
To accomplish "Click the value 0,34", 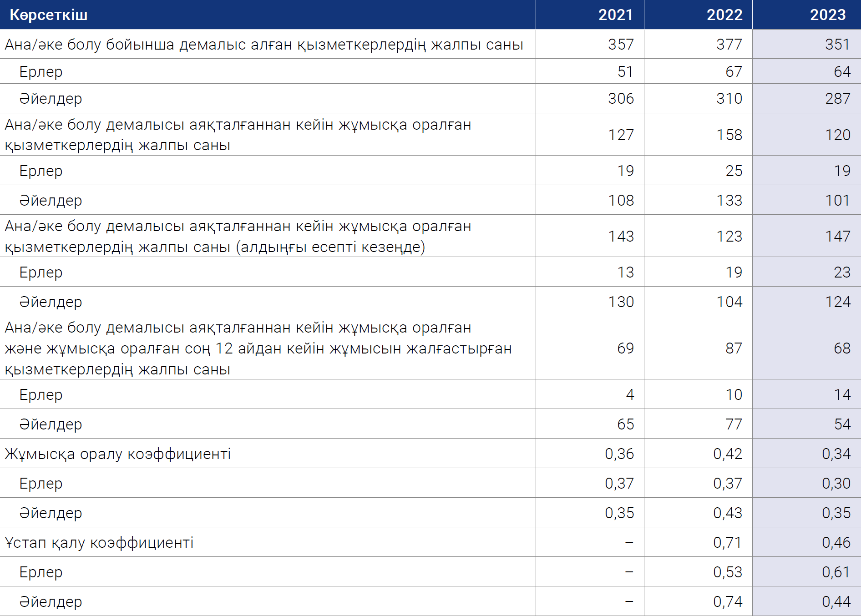I will pos(836,454).
